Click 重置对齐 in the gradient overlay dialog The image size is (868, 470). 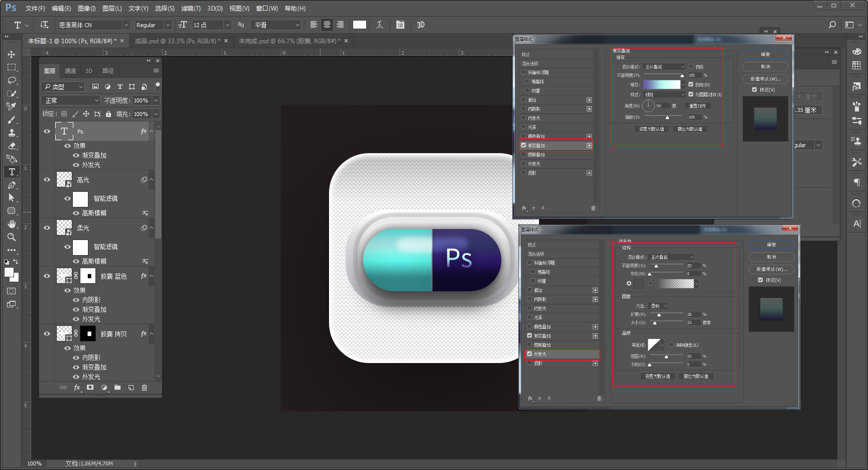(698, 106)
